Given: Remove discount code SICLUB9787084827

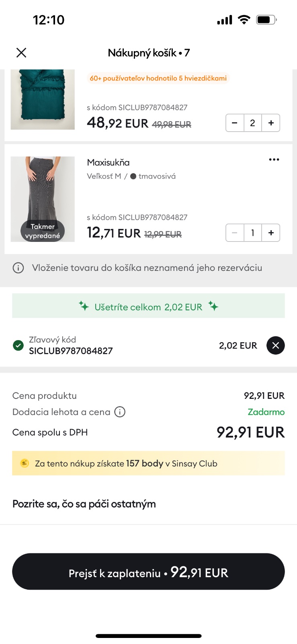Looking at the screenshot, I should pyautogui.click(x=275, y=345).
